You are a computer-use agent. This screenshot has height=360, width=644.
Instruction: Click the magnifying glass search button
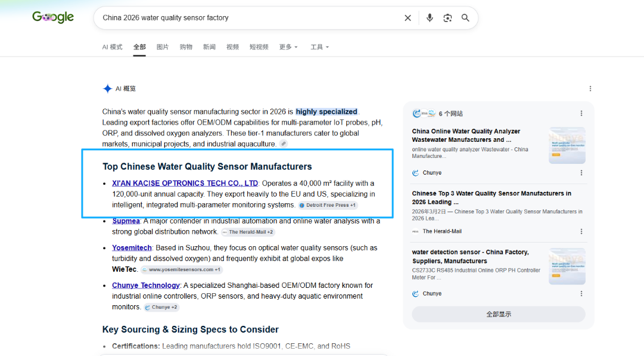coord(465,18)
